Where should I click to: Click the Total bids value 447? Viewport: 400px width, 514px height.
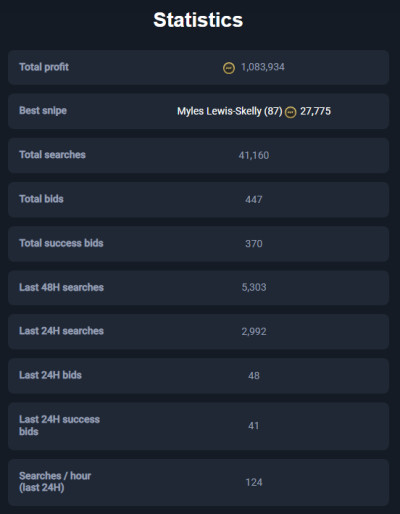point(254,200)
